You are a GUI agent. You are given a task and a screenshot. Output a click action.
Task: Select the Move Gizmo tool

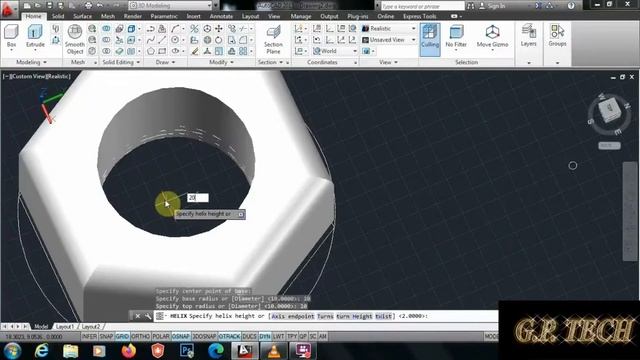492,36
